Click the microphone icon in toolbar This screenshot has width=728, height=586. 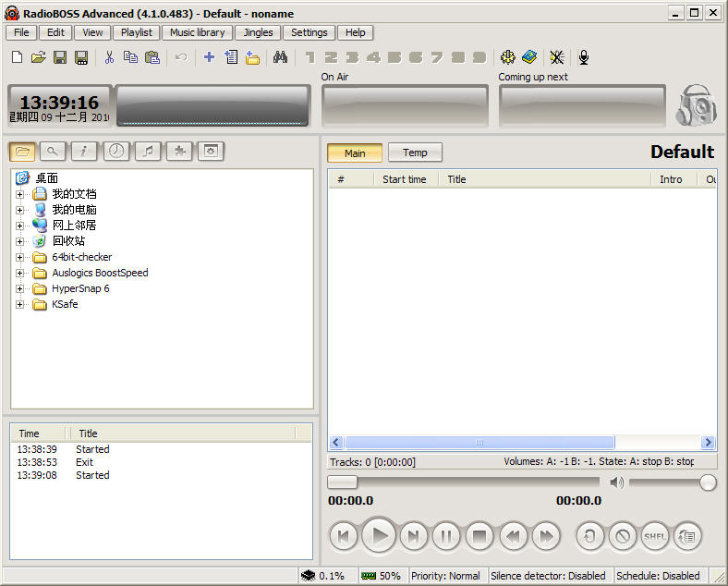point(583,57)
